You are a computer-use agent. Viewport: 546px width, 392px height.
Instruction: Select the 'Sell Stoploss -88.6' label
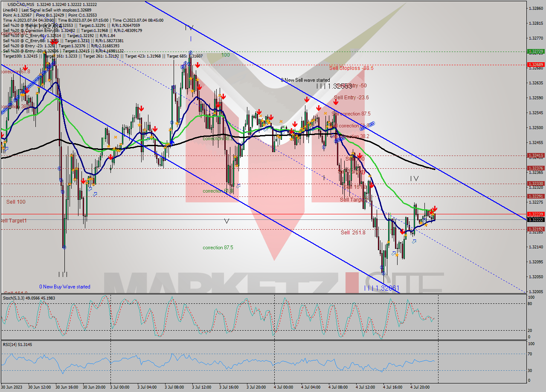(351, 68)
